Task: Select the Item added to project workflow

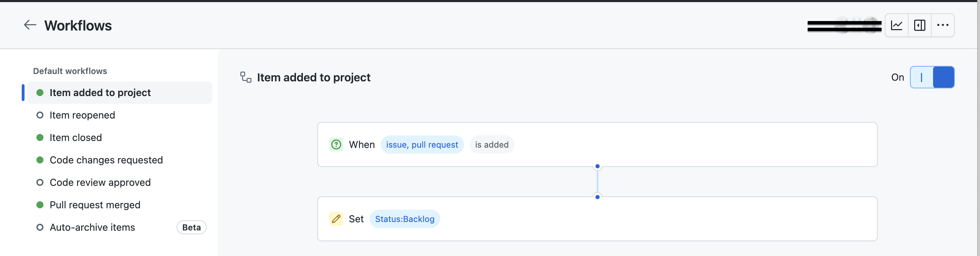Action: click(100, 93)
